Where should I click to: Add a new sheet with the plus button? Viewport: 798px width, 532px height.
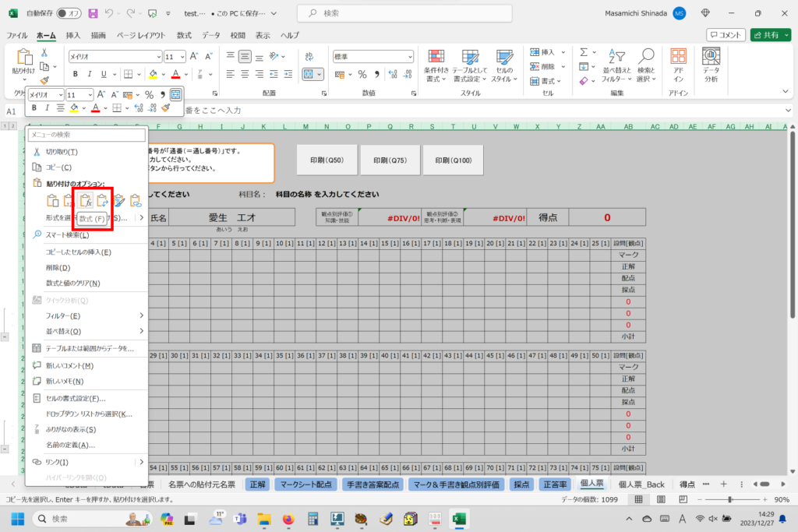pyautogui.click(x=723, y=484)
